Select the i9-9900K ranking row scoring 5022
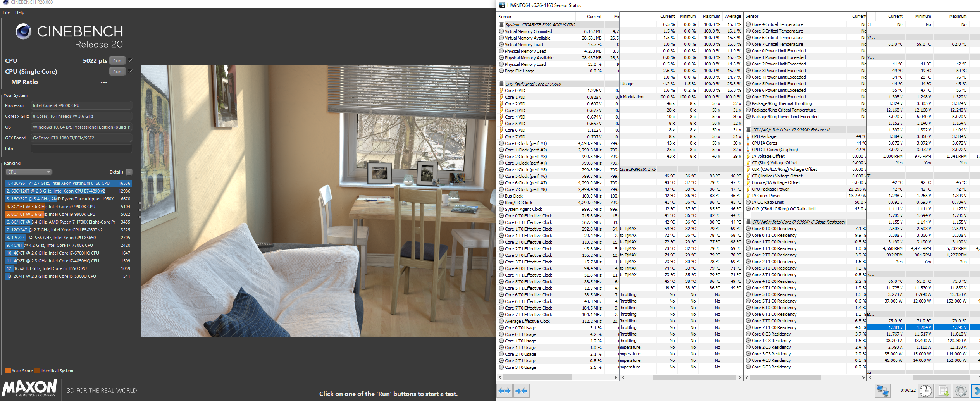 coord(69,214)
